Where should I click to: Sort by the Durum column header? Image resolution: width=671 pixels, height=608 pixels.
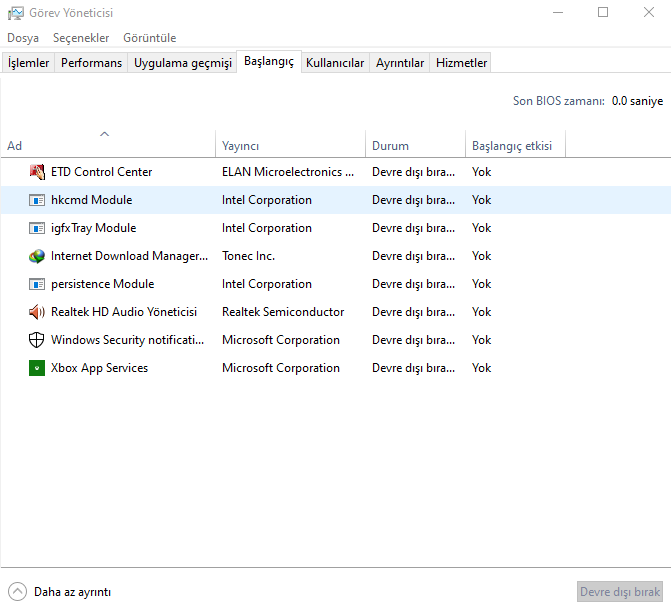coord(415,144)
